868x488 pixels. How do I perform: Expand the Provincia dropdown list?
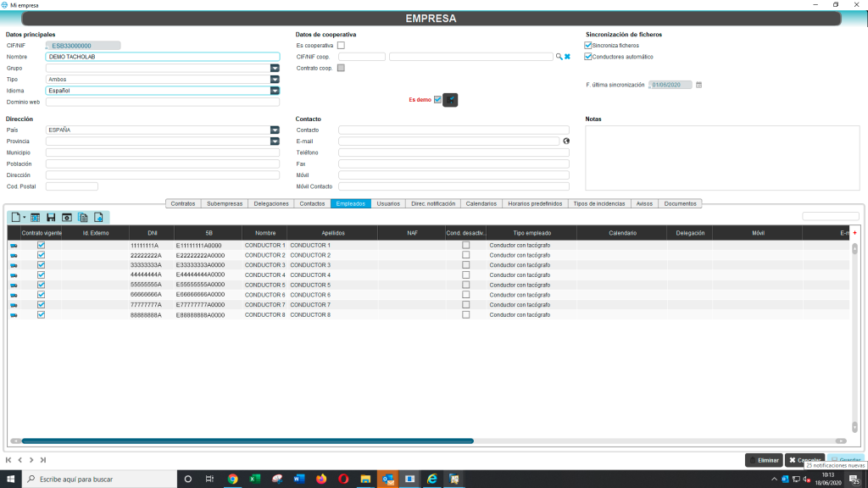[275, 141]
